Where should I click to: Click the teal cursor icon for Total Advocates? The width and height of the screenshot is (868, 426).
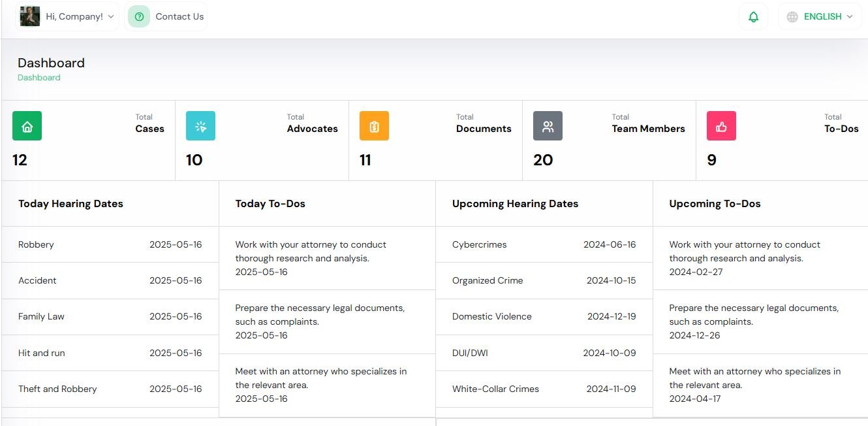tap(200, 126)
